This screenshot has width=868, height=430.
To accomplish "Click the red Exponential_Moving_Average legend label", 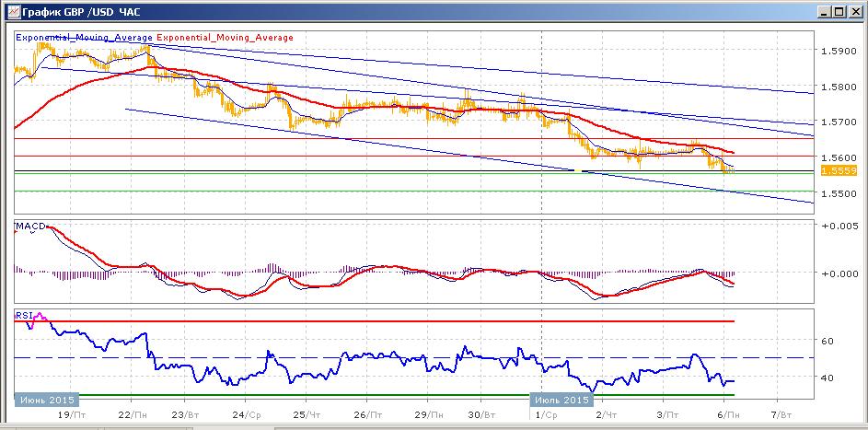I will [226, 38].
